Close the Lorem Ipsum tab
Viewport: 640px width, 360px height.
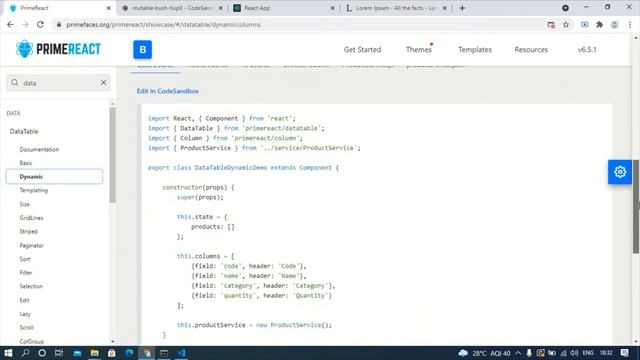pos(444,8)
